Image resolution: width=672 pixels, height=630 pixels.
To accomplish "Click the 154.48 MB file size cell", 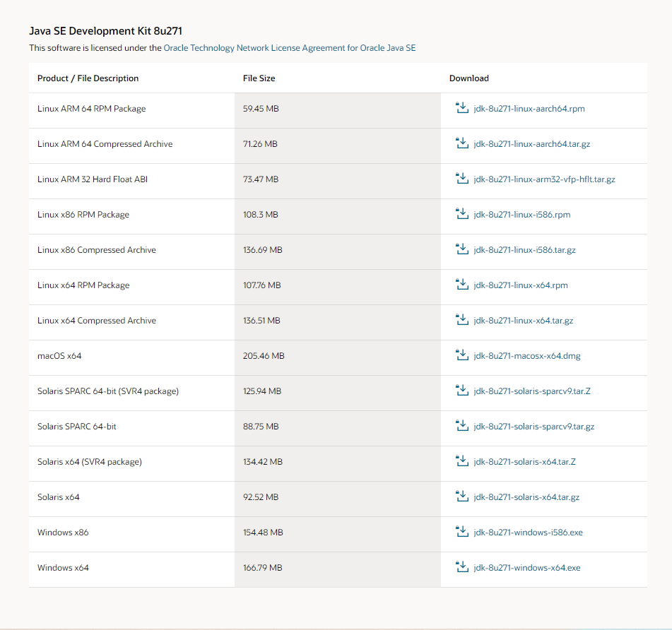I will [338, 535].
